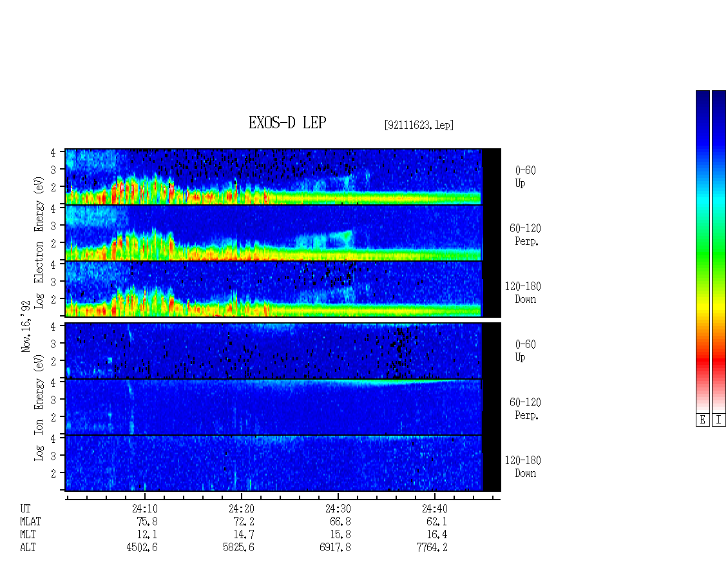Screen dimensions: 728x564
Task: Click the MLT value 15.8
Action: pos(340,534)
